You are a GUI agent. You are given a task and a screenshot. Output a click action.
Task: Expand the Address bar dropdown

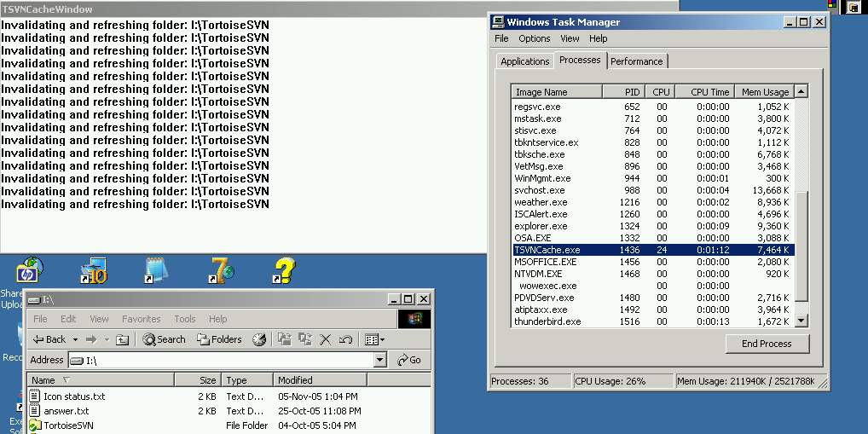pyautogui.click(x=379, y=360)
